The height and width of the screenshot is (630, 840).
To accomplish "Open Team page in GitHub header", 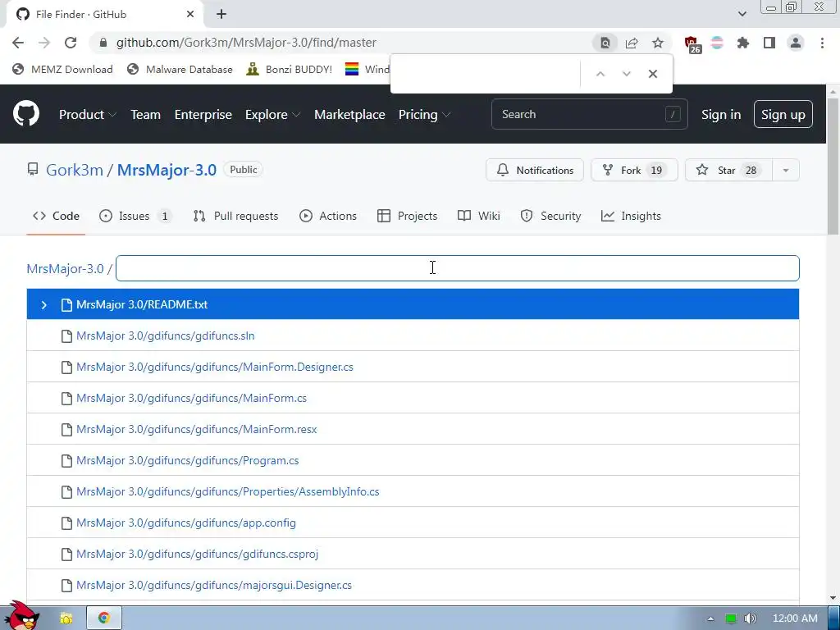I will coord(146,115).
